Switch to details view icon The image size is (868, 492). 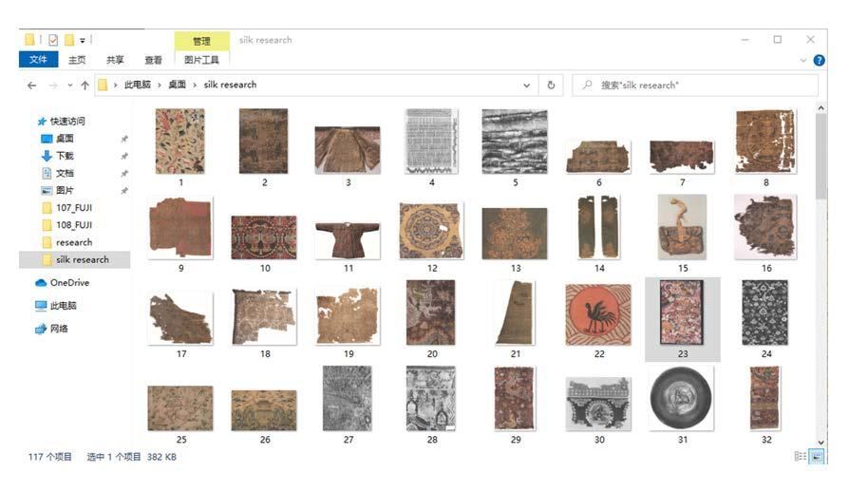(x=801, y=456)
